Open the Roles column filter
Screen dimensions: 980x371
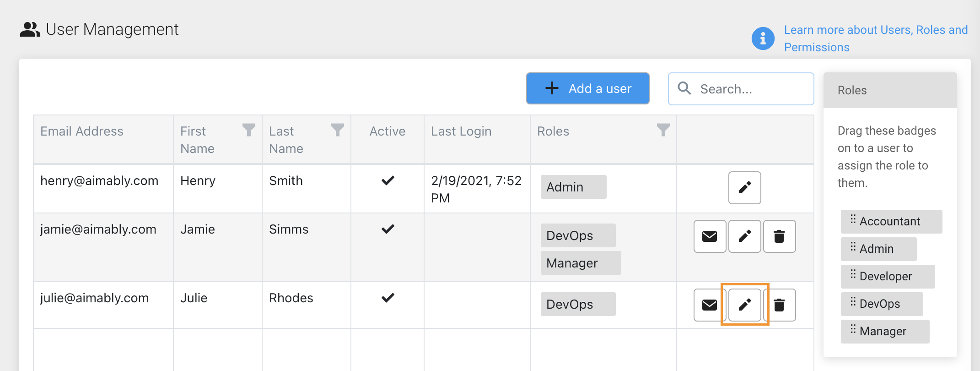(x=663, y=130)
